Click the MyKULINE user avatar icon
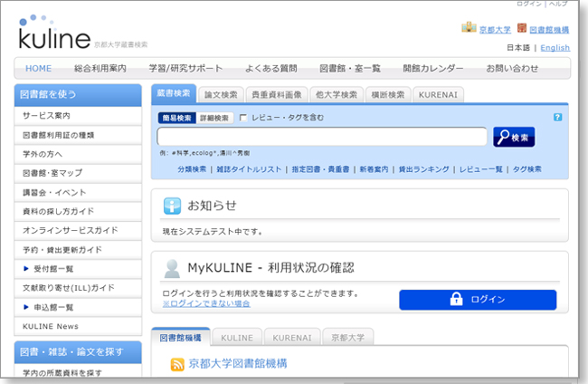The height and width of the screenshot is (384, 588). click(172, 268)
